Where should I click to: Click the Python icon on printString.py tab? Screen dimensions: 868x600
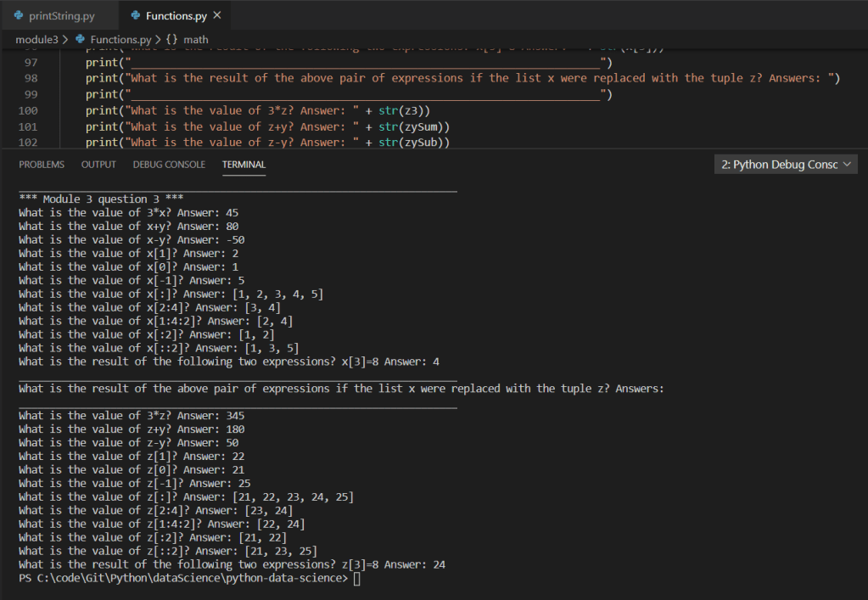click(19, 16)
